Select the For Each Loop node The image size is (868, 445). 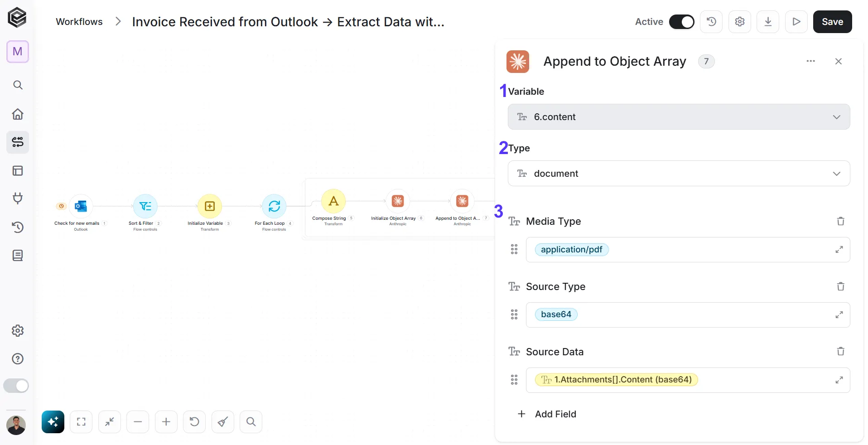(x=274, y=207)
